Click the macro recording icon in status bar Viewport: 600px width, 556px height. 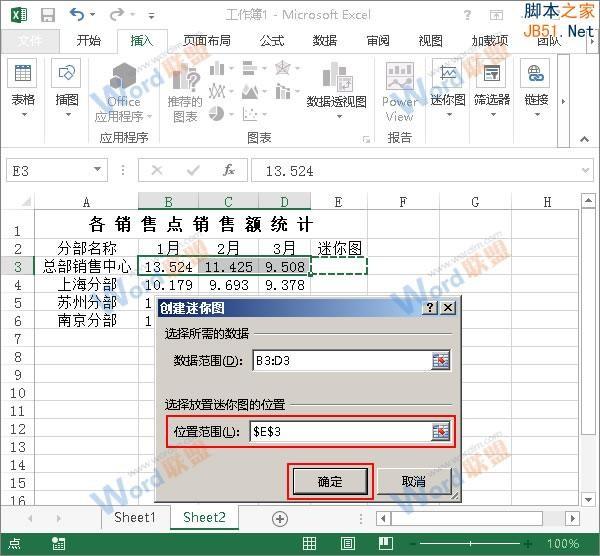(x=58, y=543)
